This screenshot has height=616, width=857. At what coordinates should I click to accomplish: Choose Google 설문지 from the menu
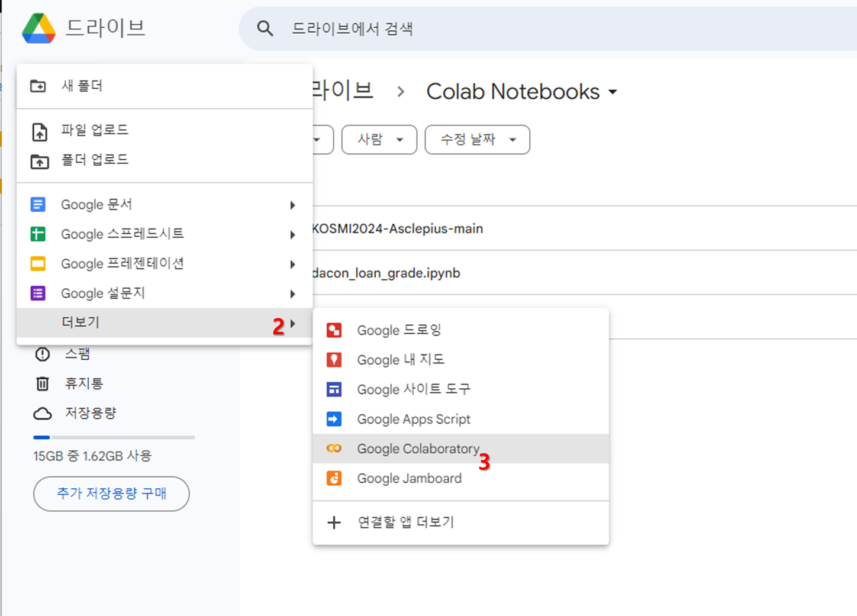pos(165,294)
